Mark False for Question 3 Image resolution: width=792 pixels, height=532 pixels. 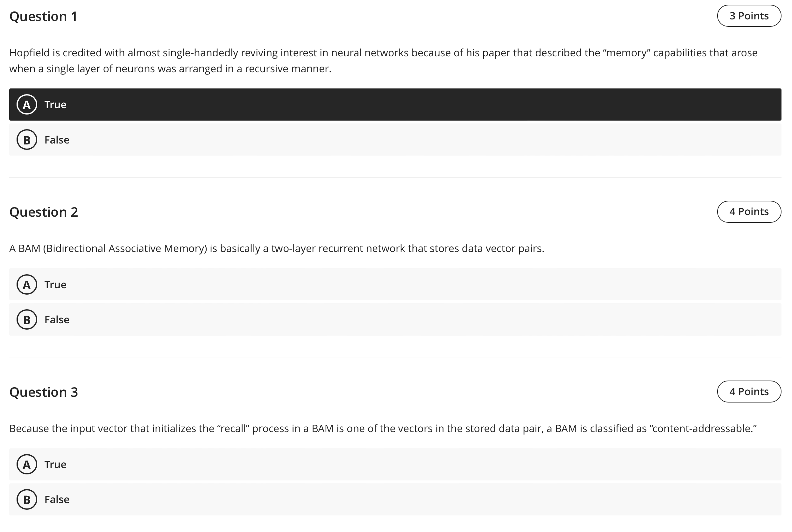395,500
